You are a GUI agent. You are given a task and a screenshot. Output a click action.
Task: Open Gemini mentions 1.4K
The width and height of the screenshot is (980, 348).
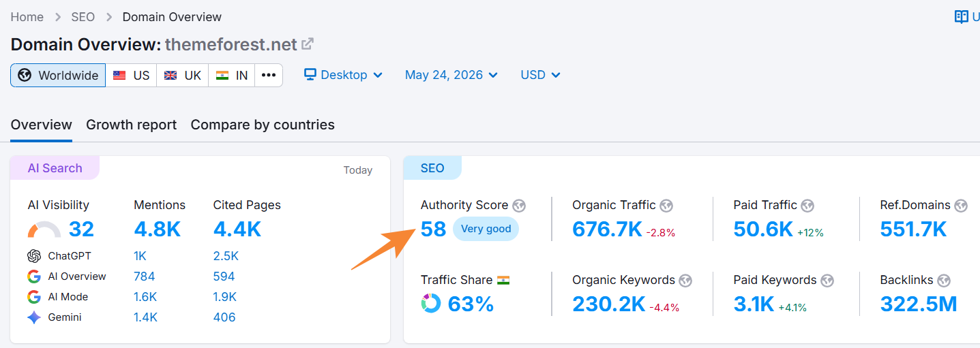145,317
